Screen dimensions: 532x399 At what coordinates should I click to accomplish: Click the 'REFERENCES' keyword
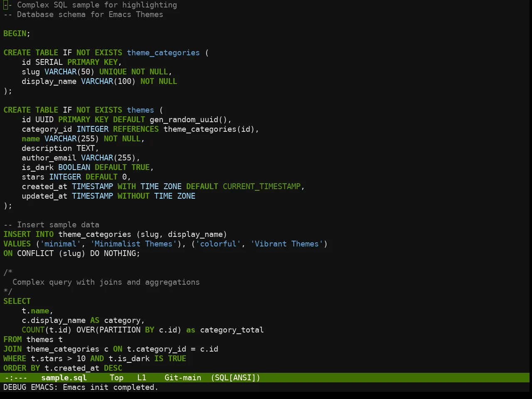pyautogui.click(x=136, y=129)
